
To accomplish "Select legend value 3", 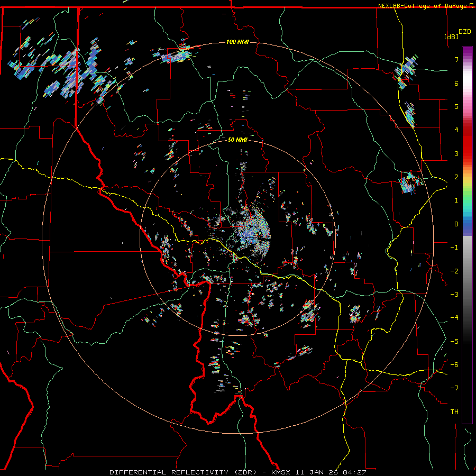I will click(456, 153).
